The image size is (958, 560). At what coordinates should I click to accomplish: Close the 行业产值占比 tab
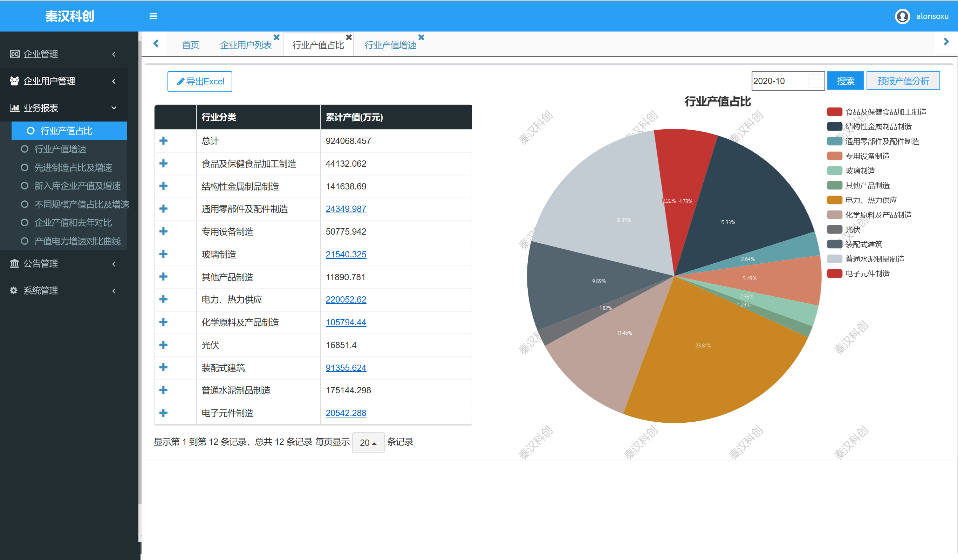click(349, 37)
